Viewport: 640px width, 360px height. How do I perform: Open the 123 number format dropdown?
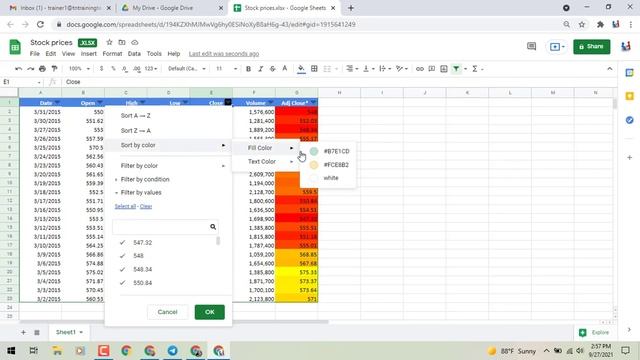tap(151, 69)
